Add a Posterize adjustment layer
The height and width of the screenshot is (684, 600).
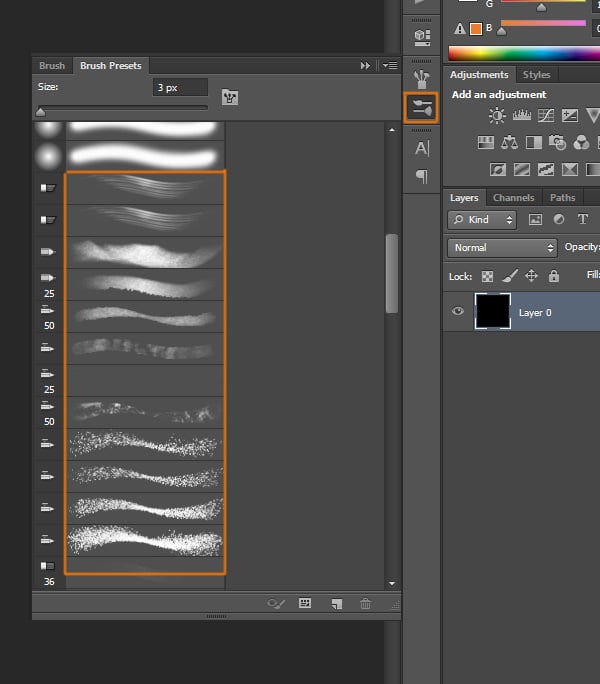point(522,169)
